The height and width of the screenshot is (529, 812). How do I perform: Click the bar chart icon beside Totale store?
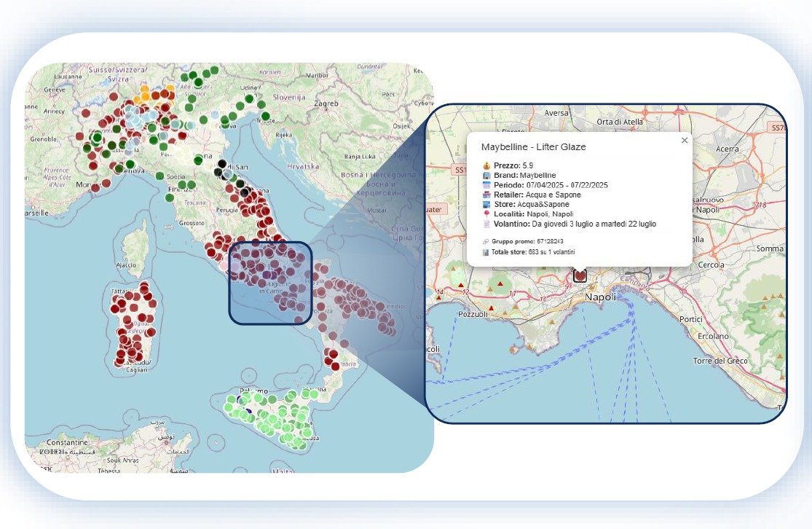[486, 252]
